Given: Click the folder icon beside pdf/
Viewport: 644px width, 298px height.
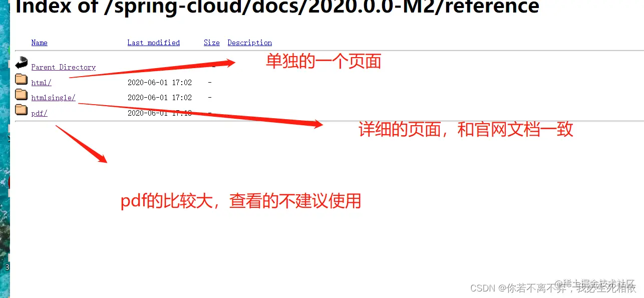Looking at the screenshot, I should (x=21, y=110).
